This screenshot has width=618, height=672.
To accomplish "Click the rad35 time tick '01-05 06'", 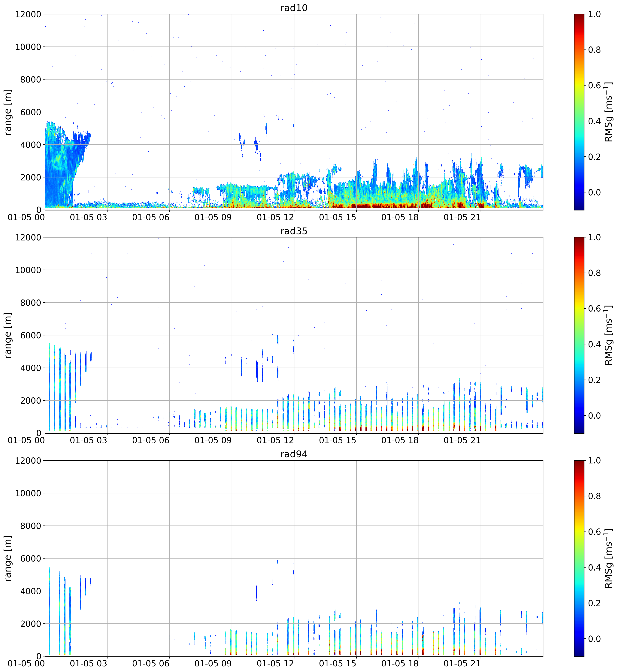I will pos(151,440).
